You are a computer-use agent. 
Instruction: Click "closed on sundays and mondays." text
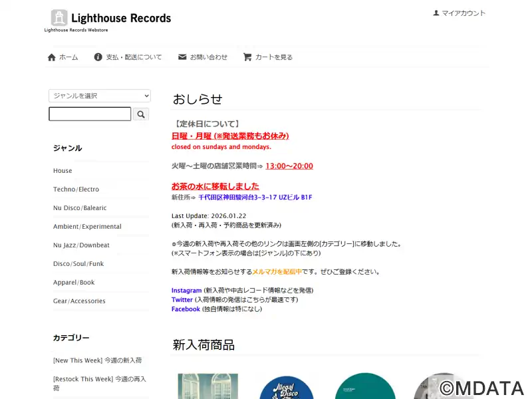221,147
